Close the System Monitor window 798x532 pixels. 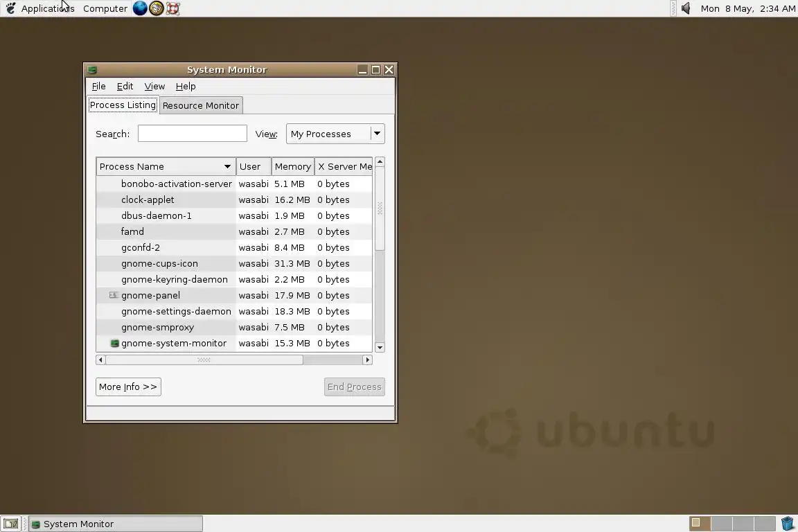389,70
